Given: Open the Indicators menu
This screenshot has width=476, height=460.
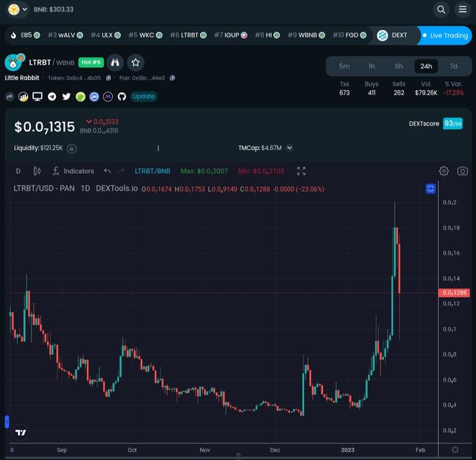Looking at the screenshot, I should [73, 171].
